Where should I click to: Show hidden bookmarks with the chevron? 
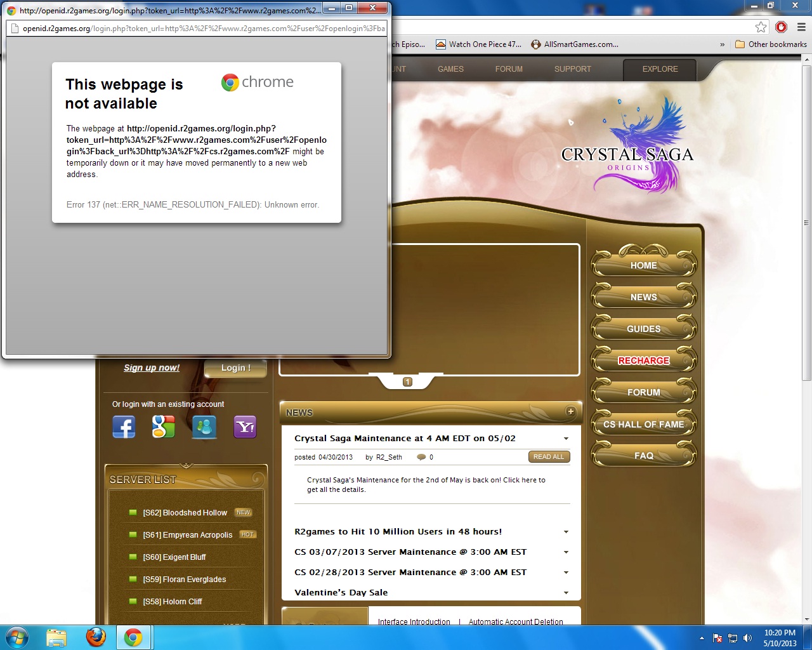coord(722,44)
